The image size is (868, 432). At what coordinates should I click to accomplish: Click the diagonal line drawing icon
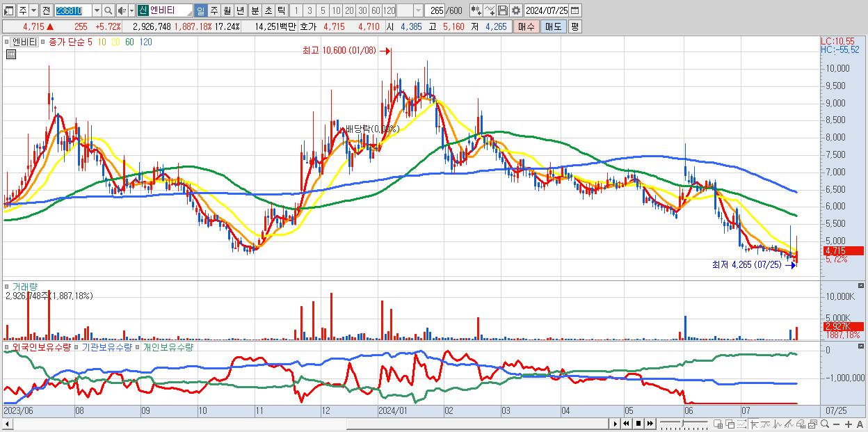[x=789, y=424]
